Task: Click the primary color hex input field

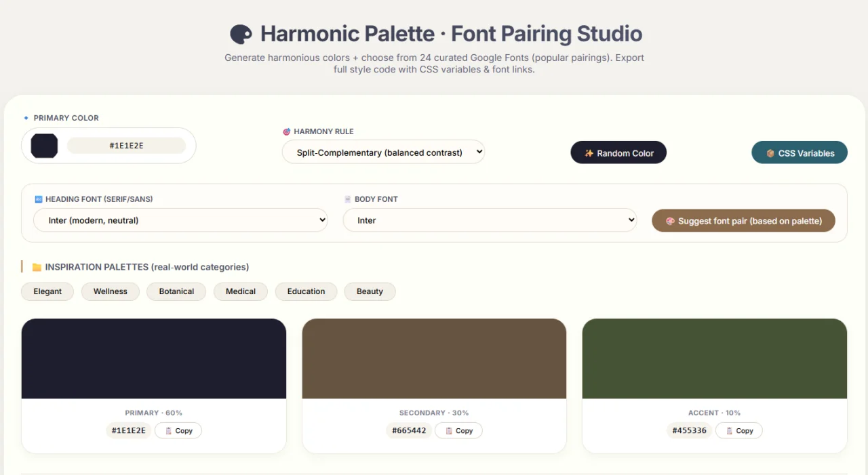Action: point(126,146)
